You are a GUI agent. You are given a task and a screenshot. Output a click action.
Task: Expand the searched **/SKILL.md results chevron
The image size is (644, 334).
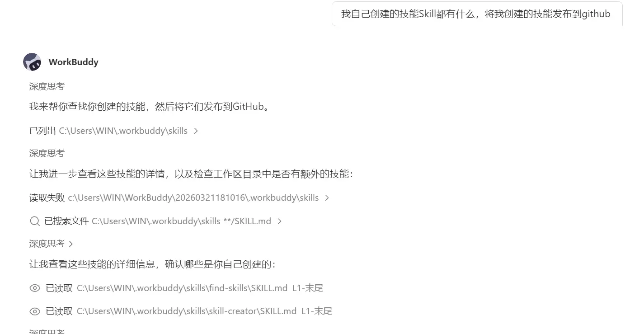click(279, 221)
